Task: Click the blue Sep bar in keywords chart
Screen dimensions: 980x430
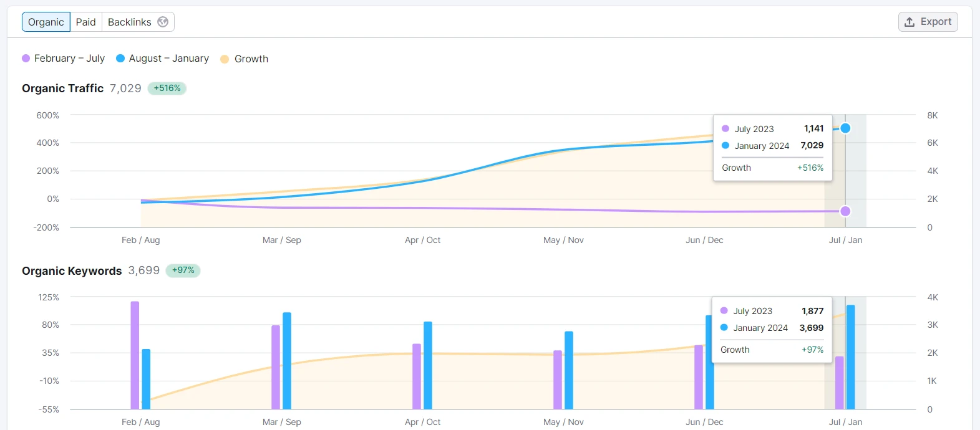Action: point(287,361)
